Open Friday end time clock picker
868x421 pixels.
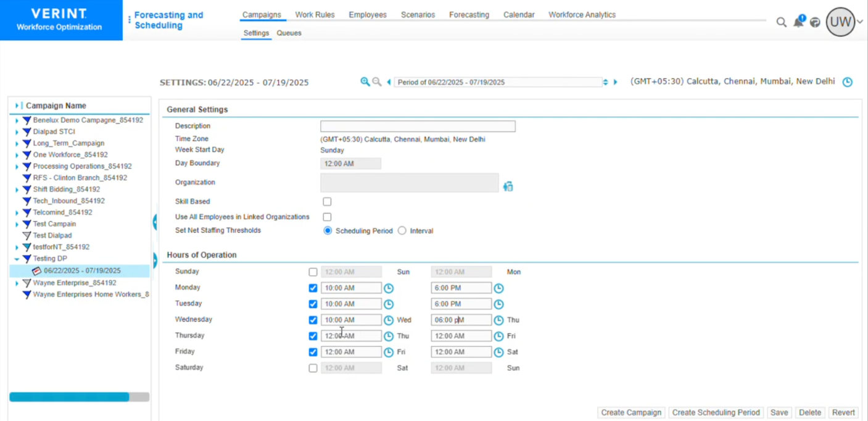tap(498, 352)
